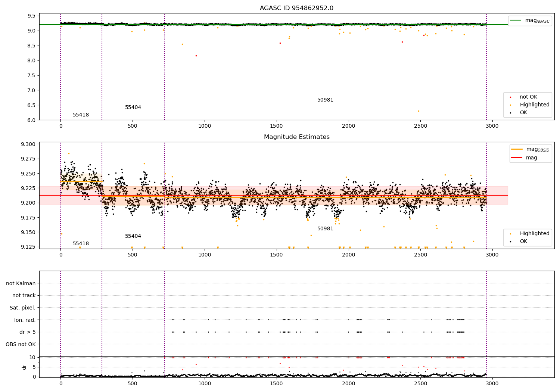The height and width of the screenshot is (392, 560).
Task: Click the "OBS not OK" axis label
Action: (21, 344)
